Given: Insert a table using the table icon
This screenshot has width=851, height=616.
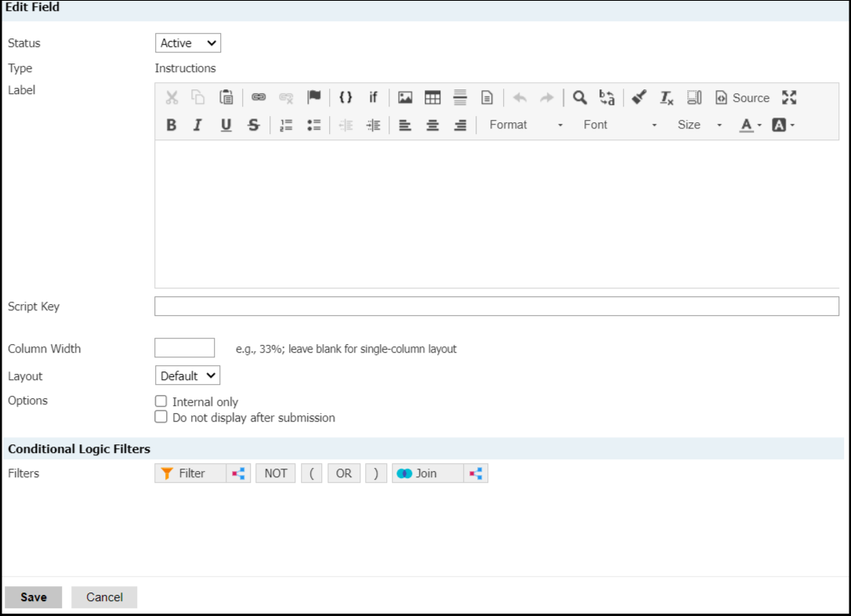Looking at the screenshot, I should click(x=433, y=98).
